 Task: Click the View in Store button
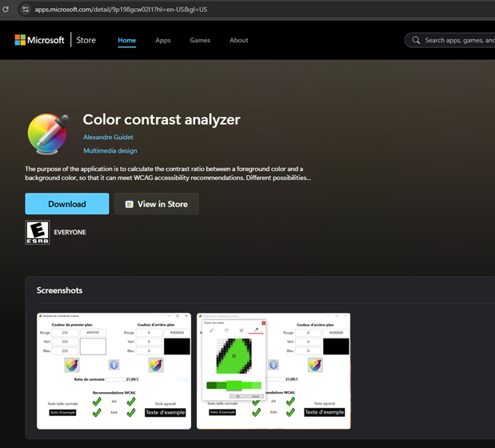pyautogui.click(x=156, y=204)
